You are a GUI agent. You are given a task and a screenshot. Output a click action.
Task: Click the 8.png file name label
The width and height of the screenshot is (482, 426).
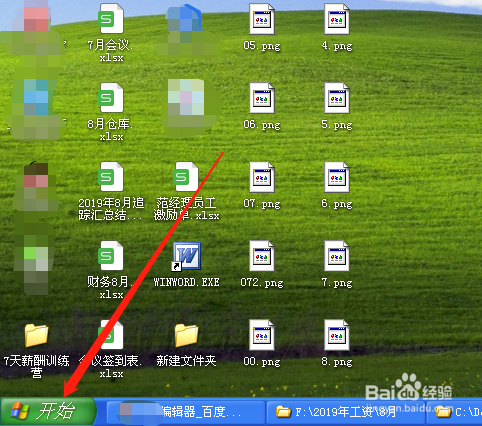(x=337, y=362)
